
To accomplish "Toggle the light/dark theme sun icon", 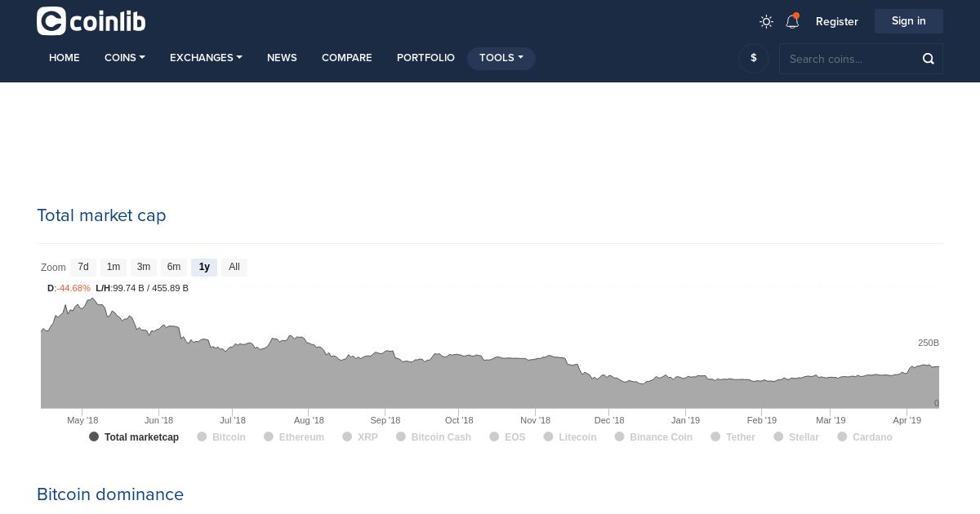I will (766, 22).
